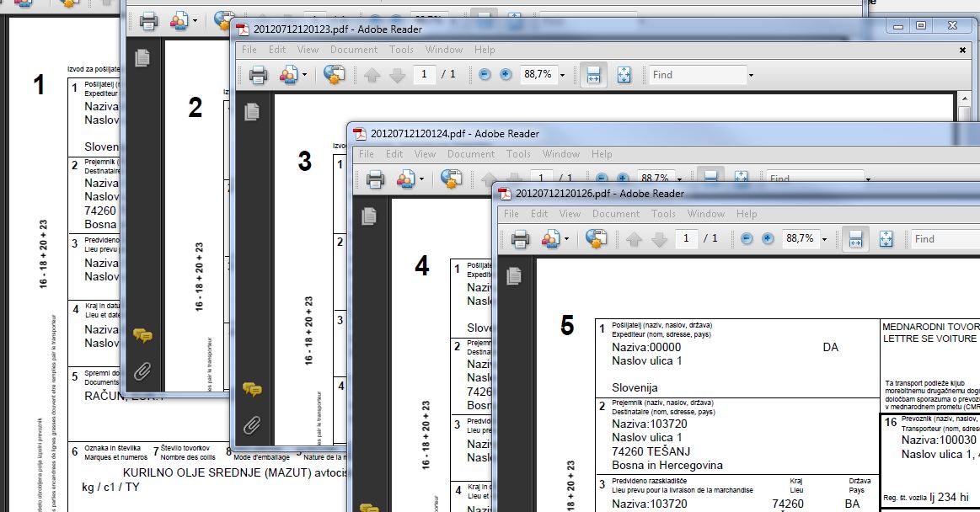Open Pages panel icon in 20120712120126.pdf sidebar
Viewport: 980px width, 512px height.
(x=514, y=275)
